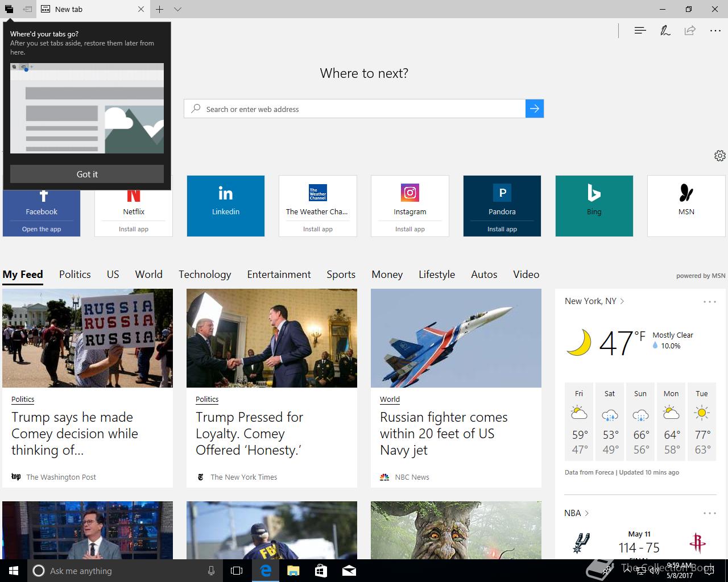
Task: Open NBA card options ellipsis
Action: tap(709, 513)
